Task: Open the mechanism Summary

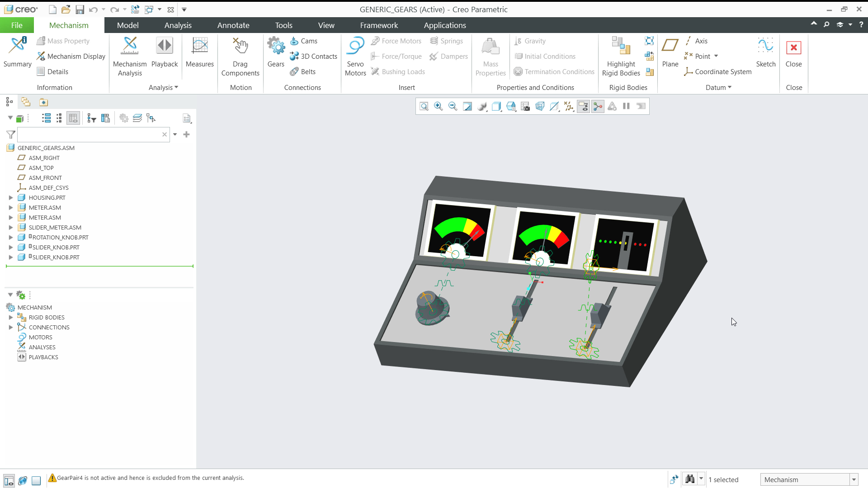Action: [17, 52]
